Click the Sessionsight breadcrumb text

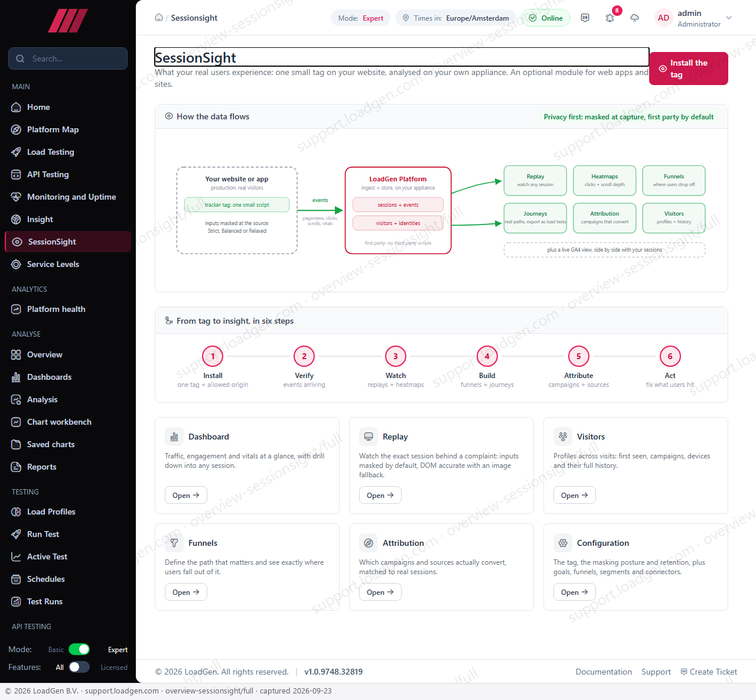(194, 18)
